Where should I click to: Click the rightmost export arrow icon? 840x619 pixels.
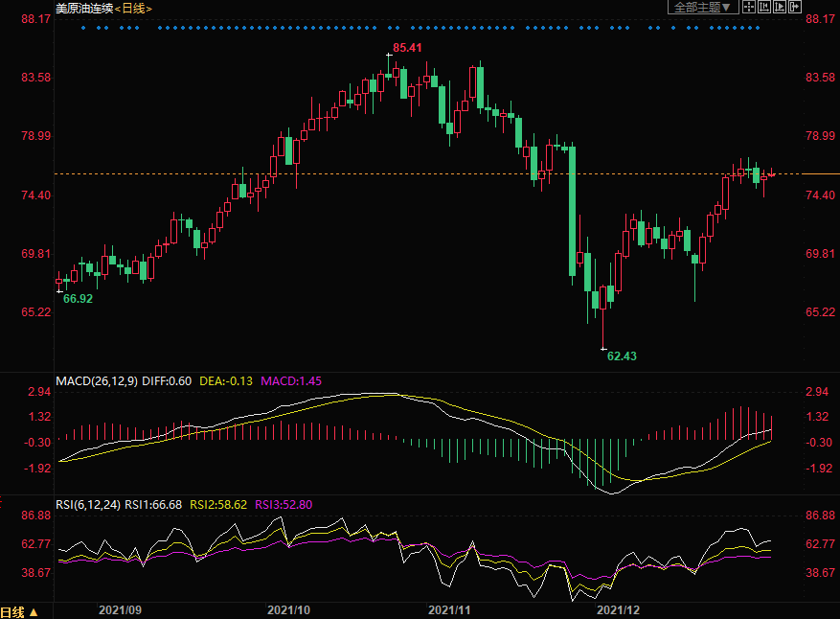(x=795, y=8)
